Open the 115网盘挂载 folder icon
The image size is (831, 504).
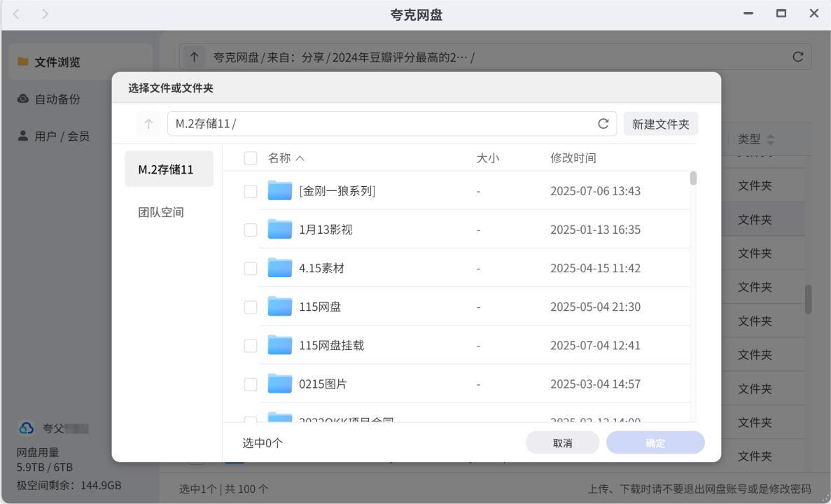pyautogui.click(x=280, y=345)
